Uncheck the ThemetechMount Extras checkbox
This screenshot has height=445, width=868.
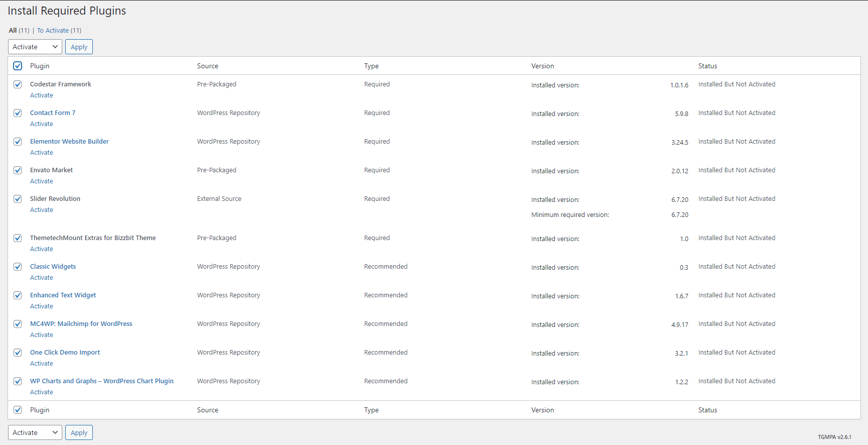point(18,238)
